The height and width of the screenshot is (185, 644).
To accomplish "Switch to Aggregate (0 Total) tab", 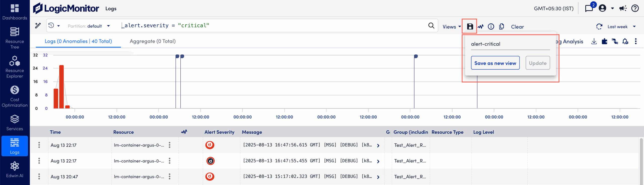I will point(153,41).
